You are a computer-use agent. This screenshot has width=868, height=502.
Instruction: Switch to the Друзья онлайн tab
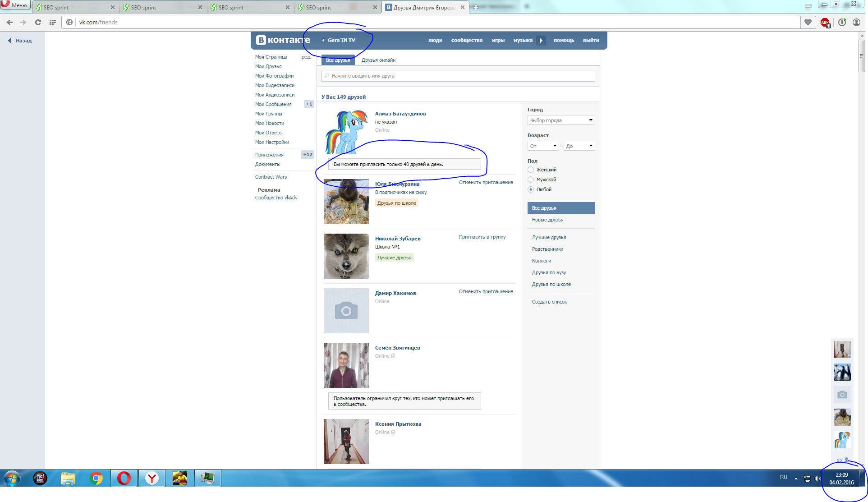378,60
